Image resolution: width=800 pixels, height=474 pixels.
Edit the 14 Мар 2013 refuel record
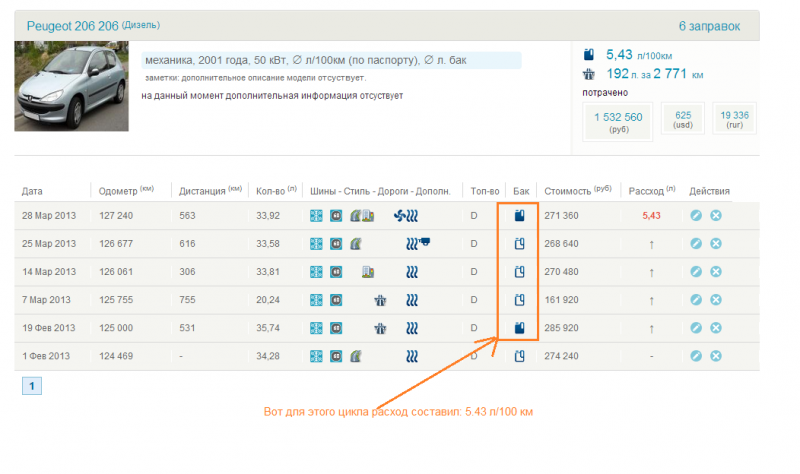[x=696, y=271]
